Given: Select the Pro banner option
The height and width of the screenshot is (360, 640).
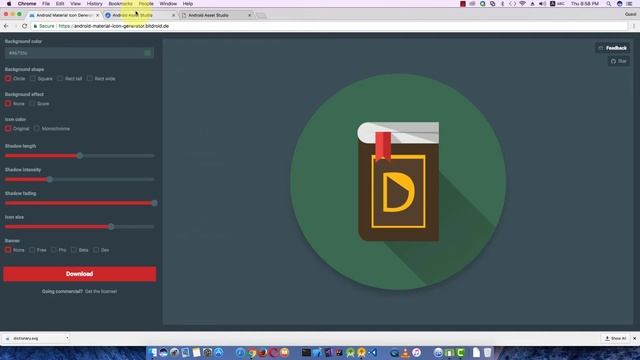Looking at the screenshot, I should 54,250.
